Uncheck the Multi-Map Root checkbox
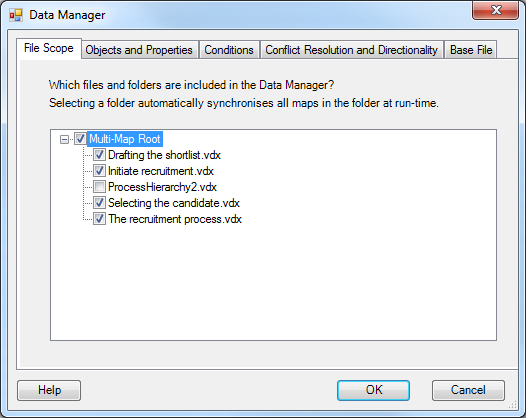526x418 pixels. [80, 139]
